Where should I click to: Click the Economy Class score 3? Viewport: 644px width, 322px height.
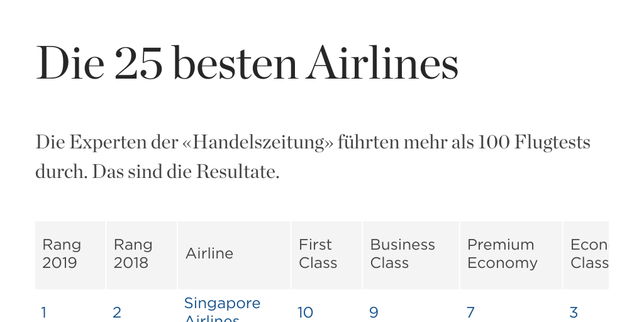click(x=574, y=313)
